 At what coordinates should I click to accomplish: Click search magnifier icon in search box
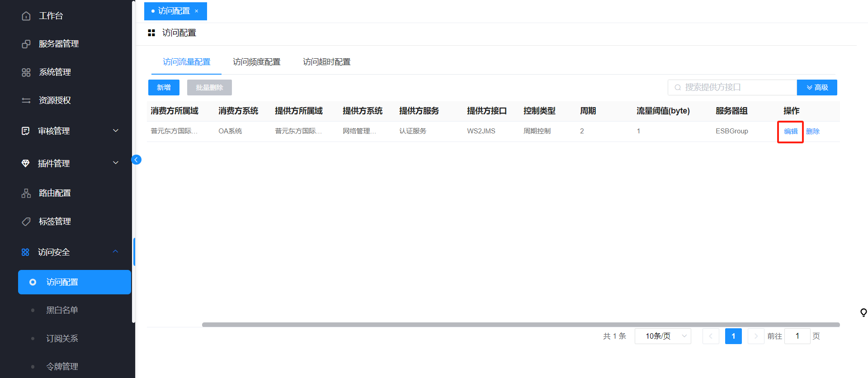click(678, 88)
